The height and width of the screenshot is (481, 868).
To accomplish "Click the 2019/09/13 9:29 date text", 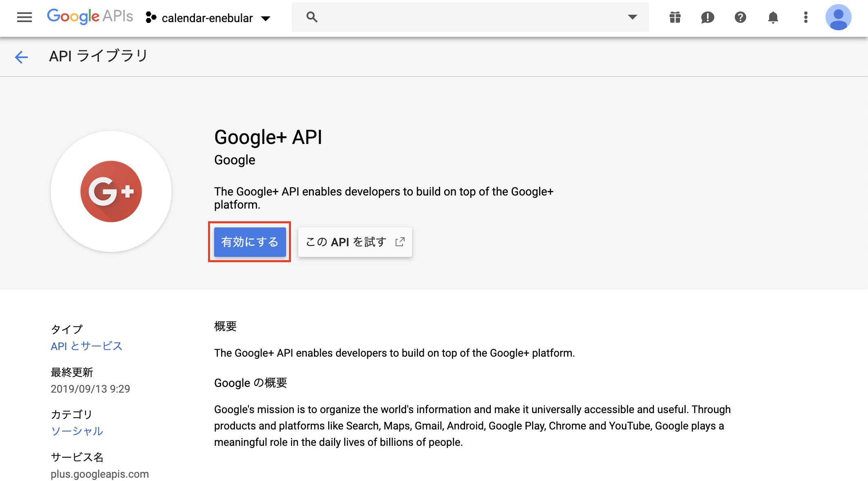I will 90,389.
